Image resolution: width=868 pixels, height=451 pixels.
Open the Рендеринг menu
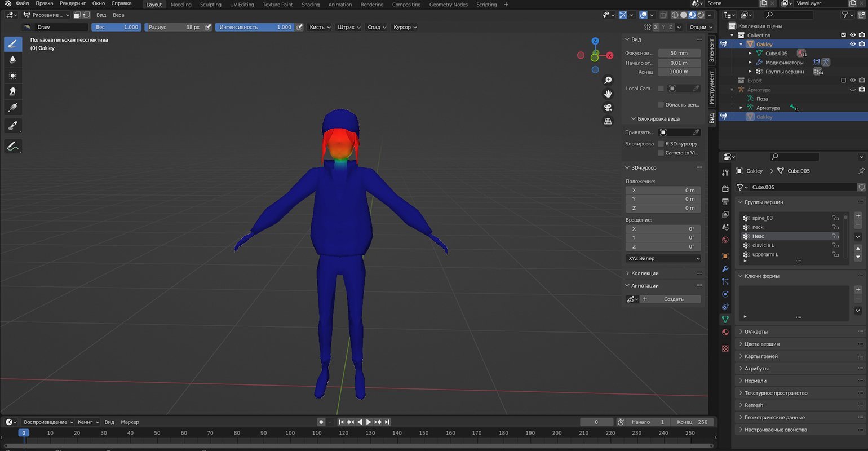(x=72, y=4)
